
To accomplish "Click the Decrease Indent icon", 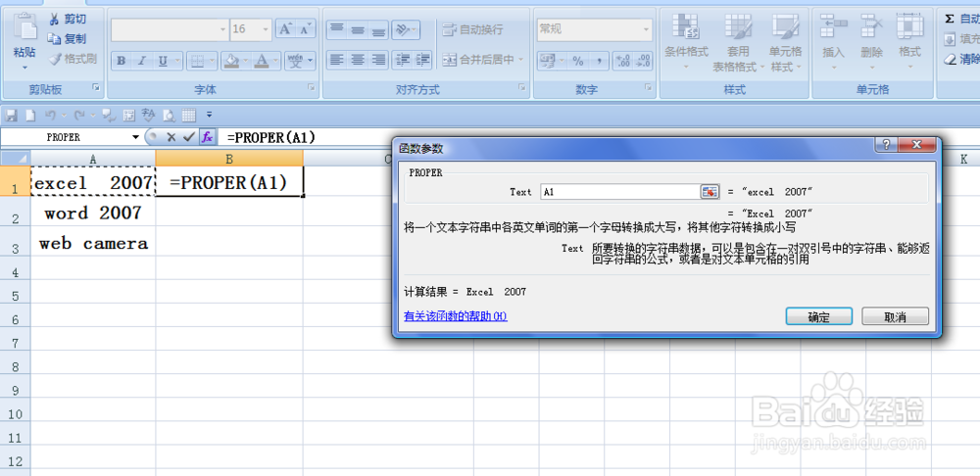I will [x=403, y=60].
